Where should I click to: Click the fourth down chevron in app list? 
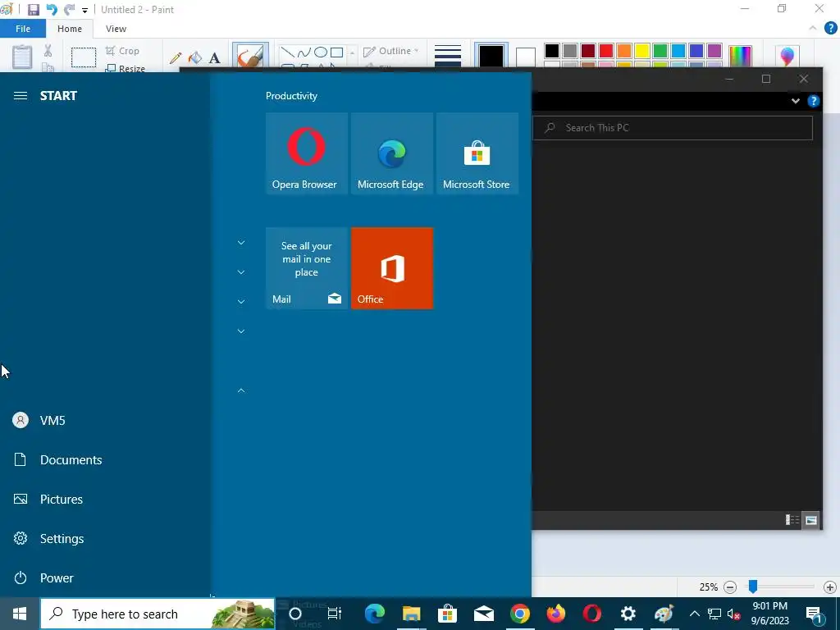point(241,331)
